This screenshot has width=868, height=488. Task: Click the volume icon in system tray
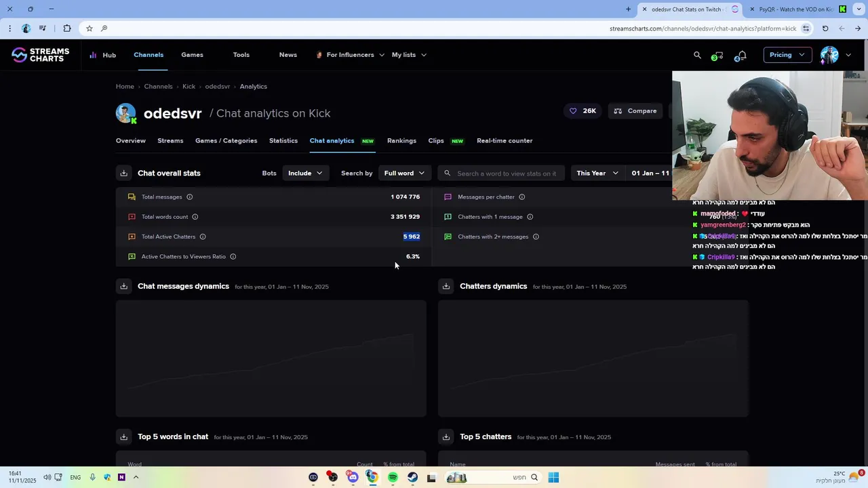tap(47, 477)
